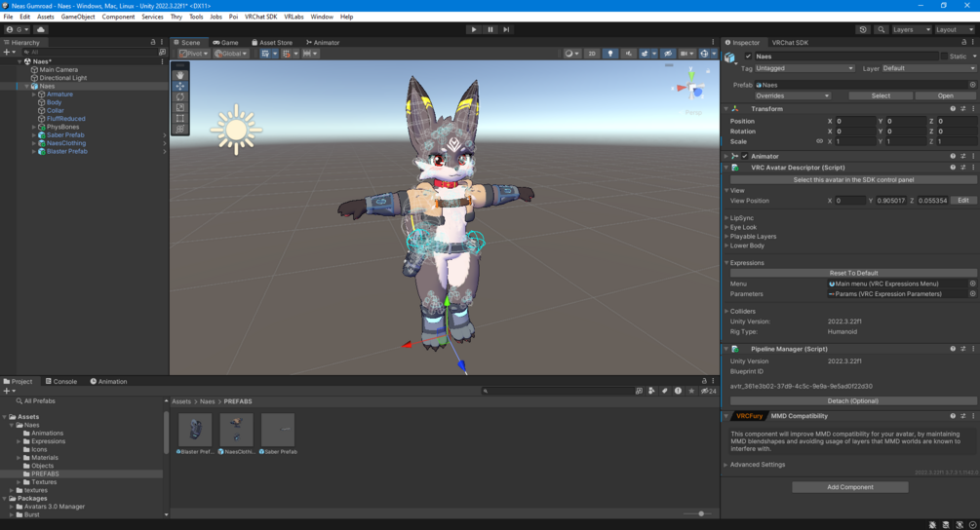Open the Pivot handle position dropdown
The height and width of the screenshot is (530, 980).
pos(194,54)
